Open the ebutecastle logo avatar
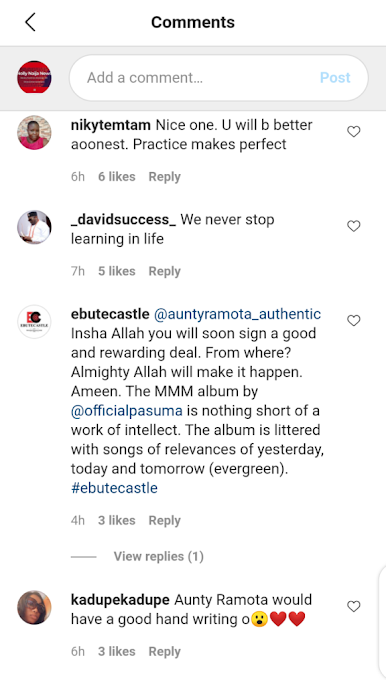Screen dimensions: 386x680 click(34, 321)
